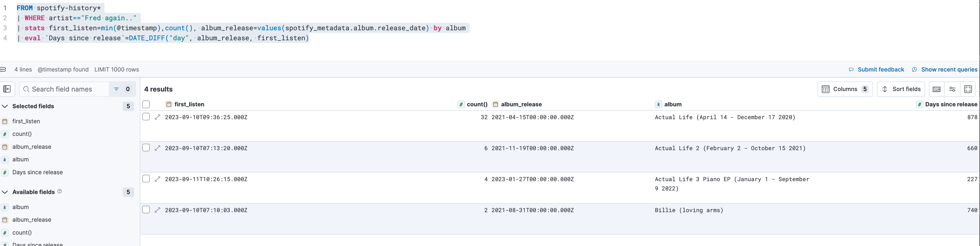
Task: Click the album cell 'Actual Life 2 (February 2 - October 15 2021)'
Action: pos(730,148)
